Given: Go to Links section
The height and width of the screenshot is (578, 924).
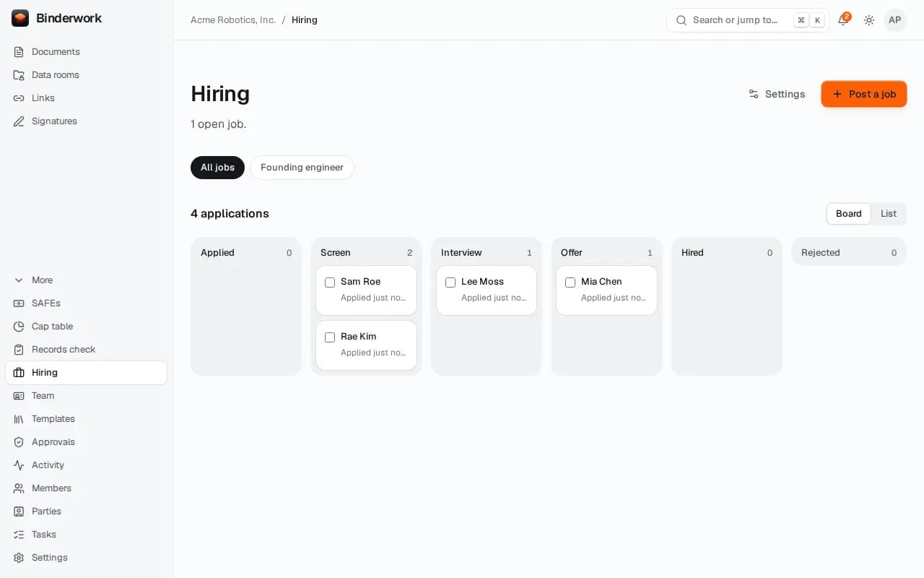Looking at the screenshot, I should (x=86, y=98).
